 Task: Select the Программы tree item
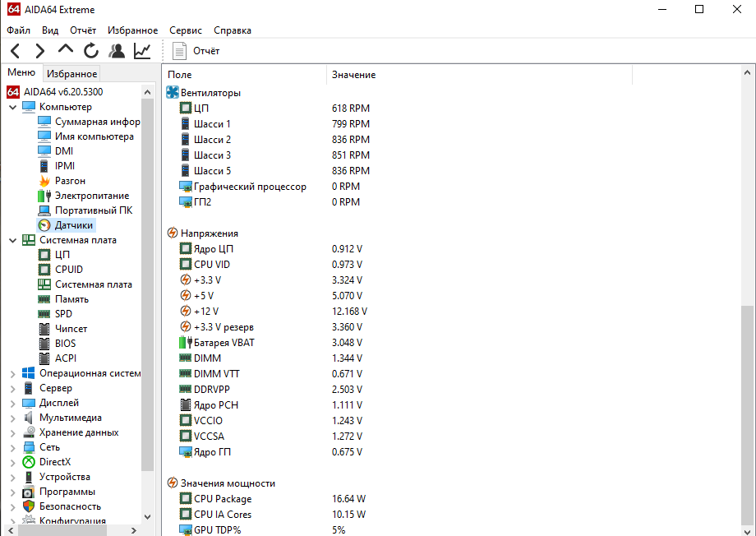(x=67, y=492)
